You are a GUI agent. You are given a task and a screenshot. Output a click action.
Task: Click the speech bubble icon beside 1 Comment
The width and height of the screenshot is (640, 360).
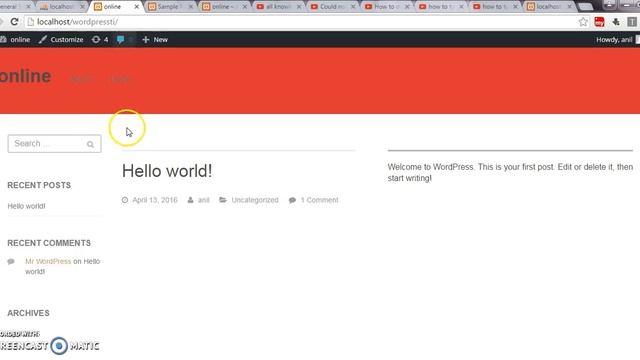[x=292, y=200]
